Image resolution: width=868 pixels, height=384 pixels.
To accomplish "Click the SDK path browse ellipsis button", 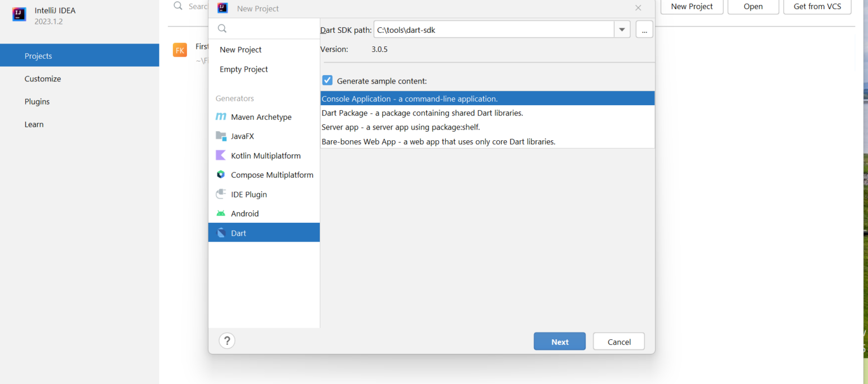I will [644, 29].
